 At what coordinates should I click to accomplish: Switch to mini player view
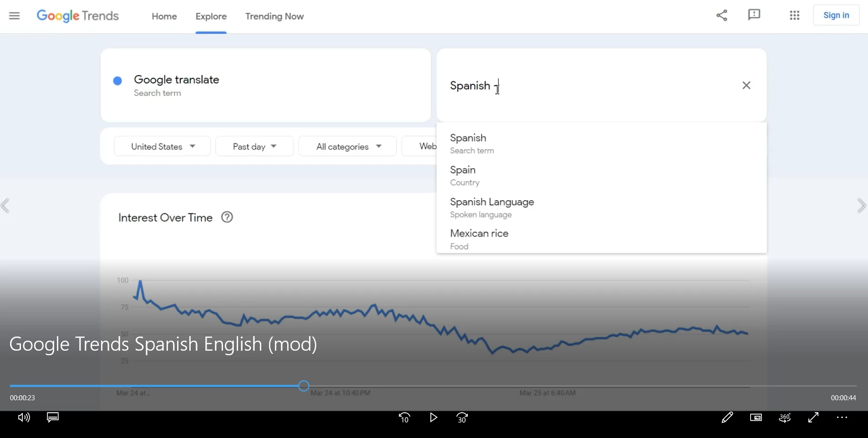coord(756,418)
